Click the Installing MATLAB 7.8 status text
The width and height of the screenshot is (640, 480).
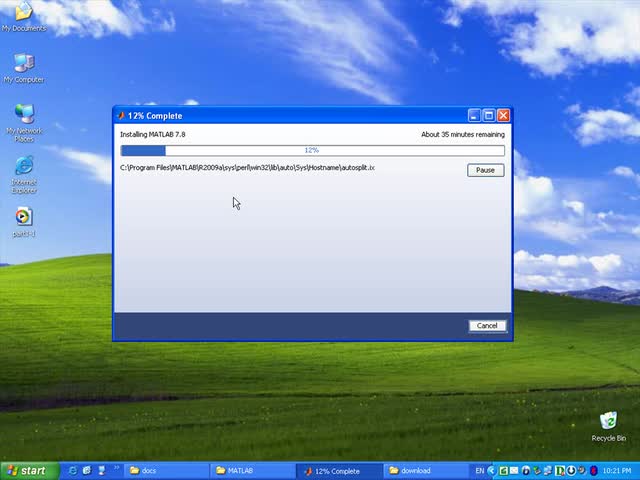pos(153,134)
